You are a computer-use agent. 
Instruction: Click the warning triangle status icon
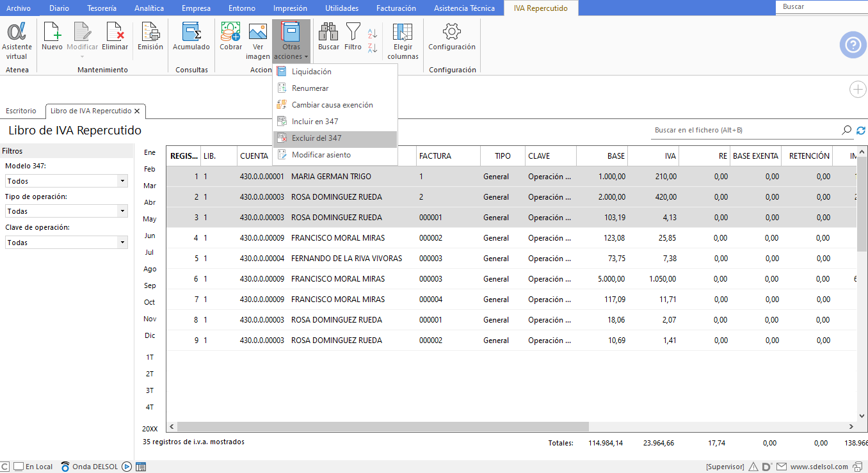coord(753,467)
